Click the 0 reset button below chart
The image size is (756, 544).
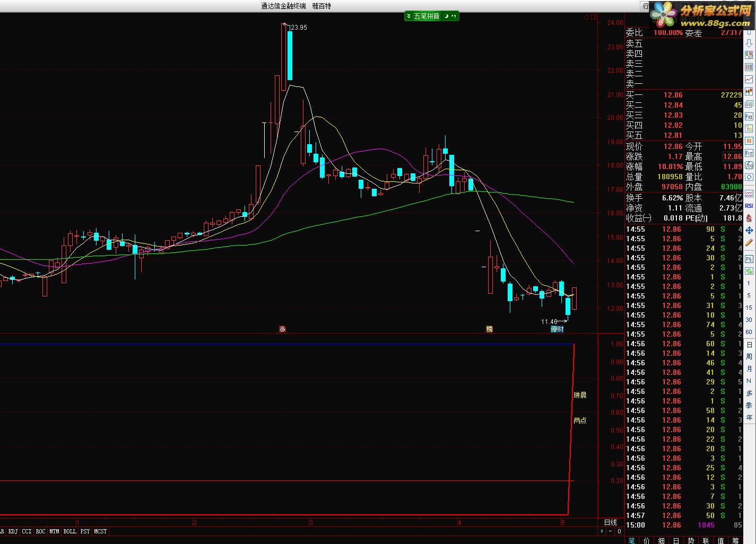tap(619, 531)
